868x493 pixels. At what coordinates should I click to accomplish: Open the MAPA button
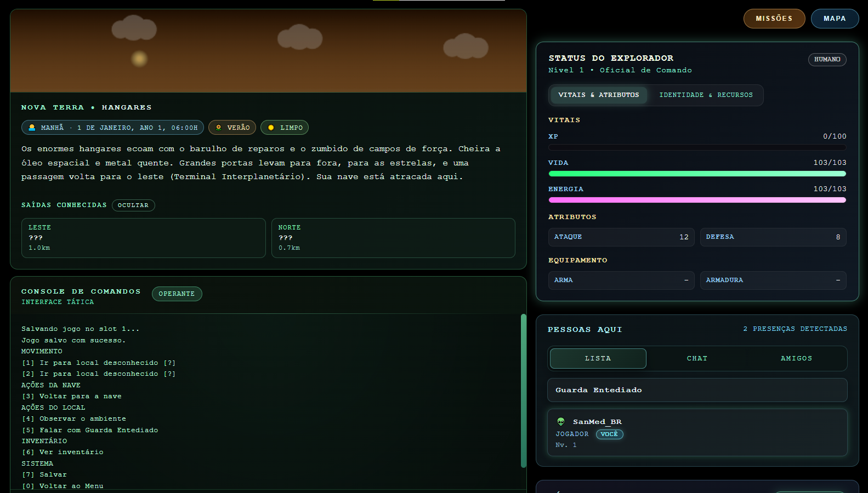[x=835, y=19]
